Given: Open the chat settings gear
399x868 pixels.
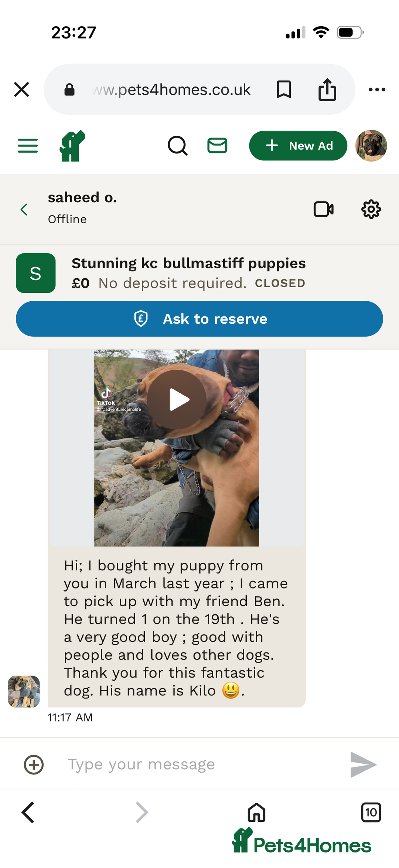Looking at the screenshot, I should 371,209.
